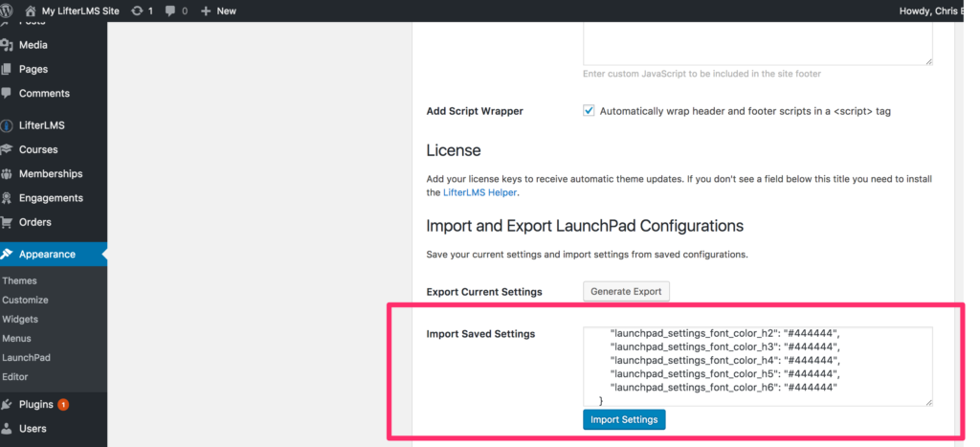
Task: Click the launchpad_settings_font_color_h2 line
Action: click(x=725, y=332)
